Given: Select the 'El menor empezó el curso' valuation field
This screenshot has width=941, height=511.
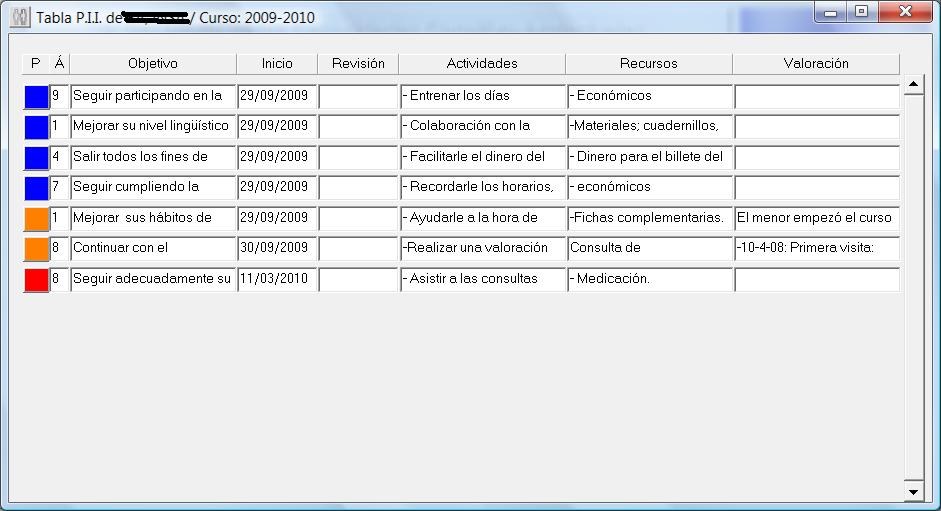Looking at the screenshot, I should click(816, 219).
